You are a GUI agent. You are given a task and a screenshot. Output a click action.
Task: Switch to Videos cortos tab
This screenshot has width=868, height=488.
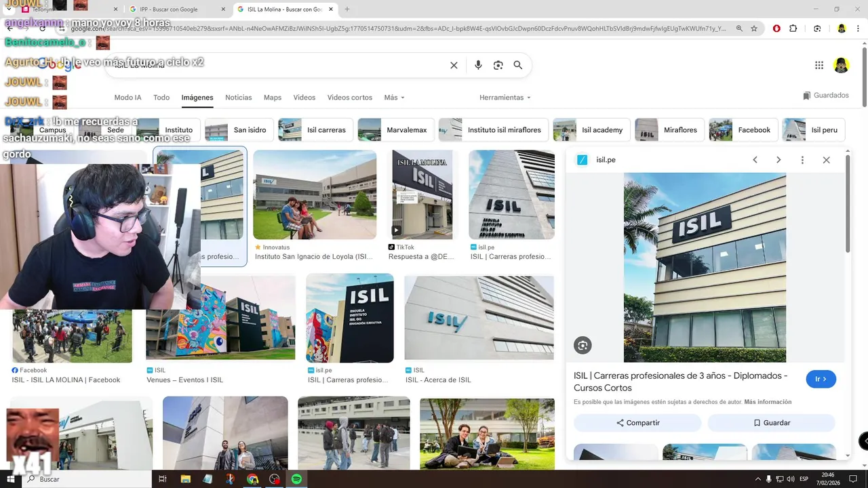point(350,98)
